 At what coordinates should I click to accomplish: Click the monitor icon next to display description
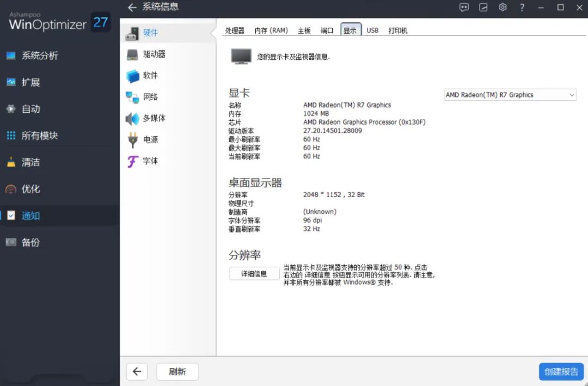pos(241,56)
